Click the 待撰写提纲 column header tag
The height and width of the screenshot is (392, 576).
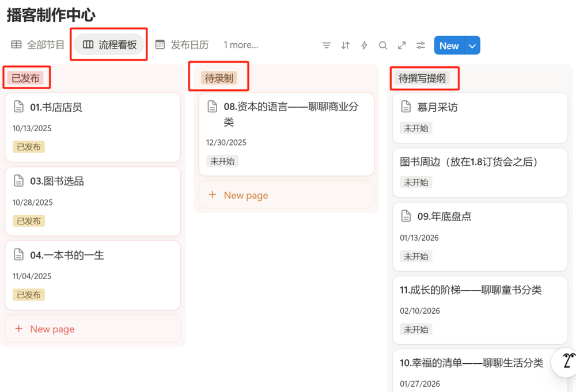tap(422, 78)
